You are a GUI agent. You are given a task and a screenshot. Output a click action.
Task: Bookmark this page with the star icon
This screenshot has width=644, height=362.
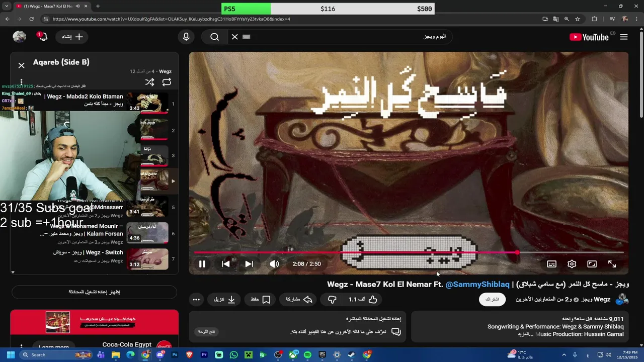(578, 19)
